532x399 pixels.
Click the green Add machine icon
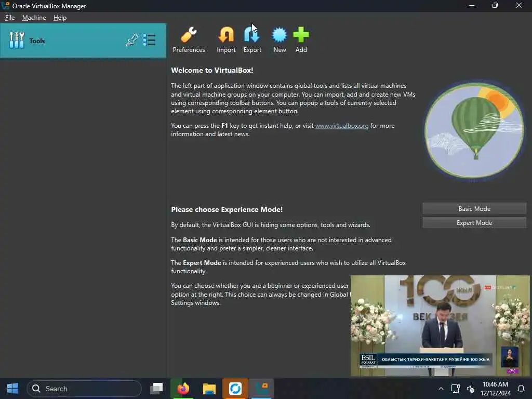pyautogui.click(x=301, y=40)
